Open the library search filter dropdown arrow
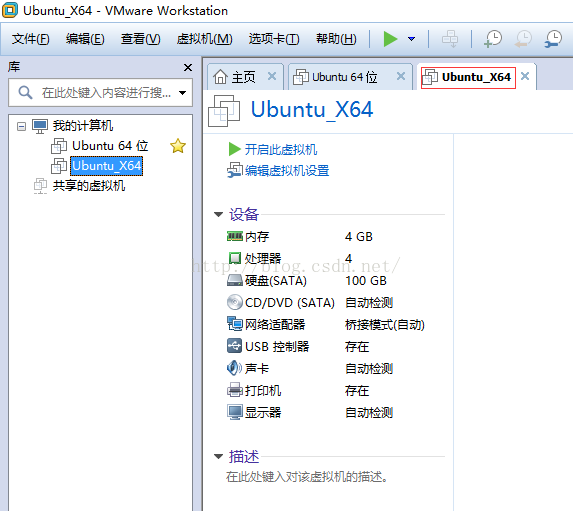The height and width of the screenshot is (511, 573). pyautogui.click(x=182, y=93)
